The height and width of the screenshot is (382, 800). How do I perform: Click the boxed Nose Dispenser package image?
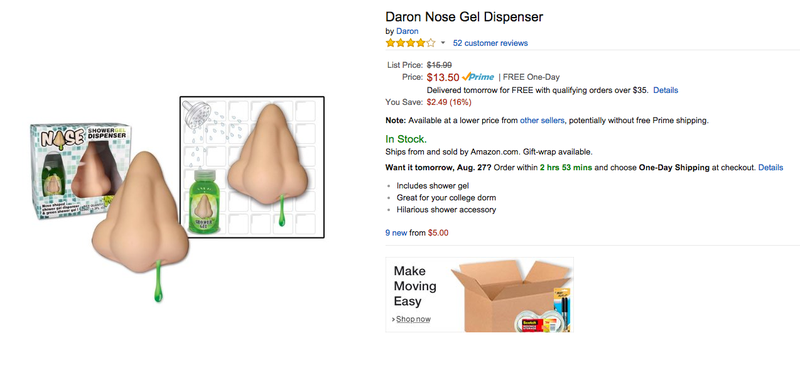[79, 171]
